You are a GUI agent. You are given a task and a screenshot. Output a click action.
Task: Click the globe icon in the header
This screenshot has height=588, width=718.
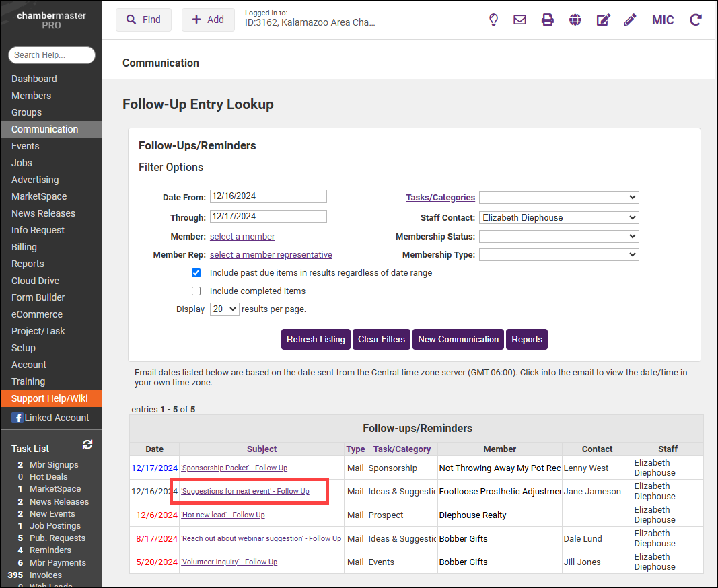point(575,20)
